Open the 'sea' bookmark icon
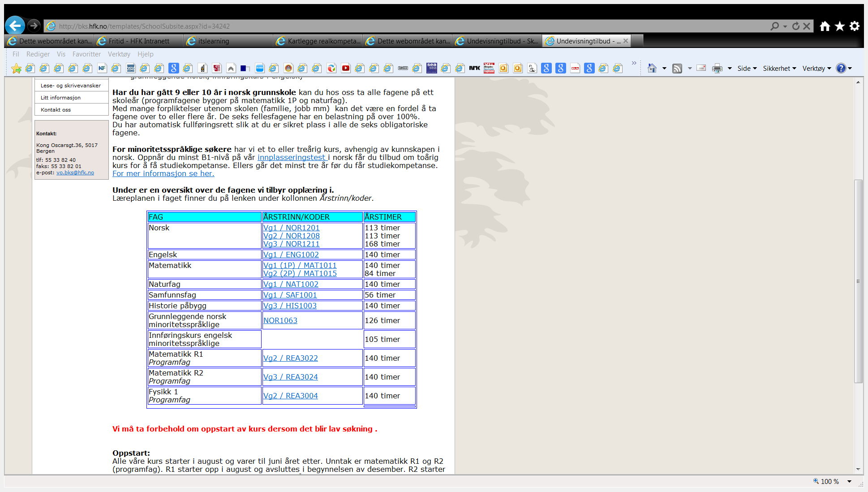Image resolution: width=868 pixels, height=492 pixels. (432, 68)
